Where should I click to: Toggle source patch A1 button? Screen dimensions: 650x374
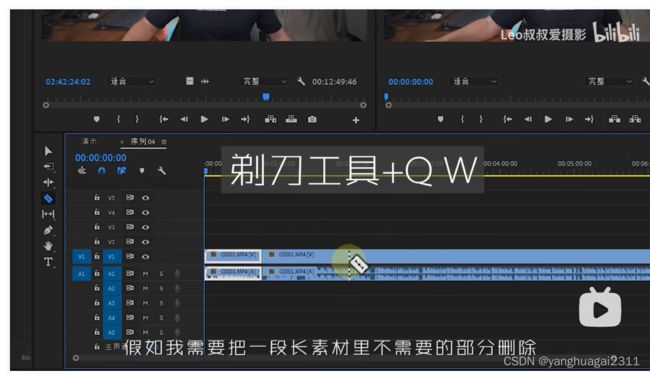coord(81,274)
